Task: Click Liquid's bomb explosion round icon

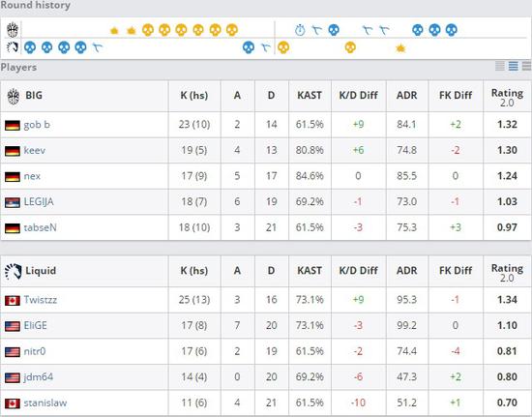Action: pyautogui.click(x=400, y=48)
